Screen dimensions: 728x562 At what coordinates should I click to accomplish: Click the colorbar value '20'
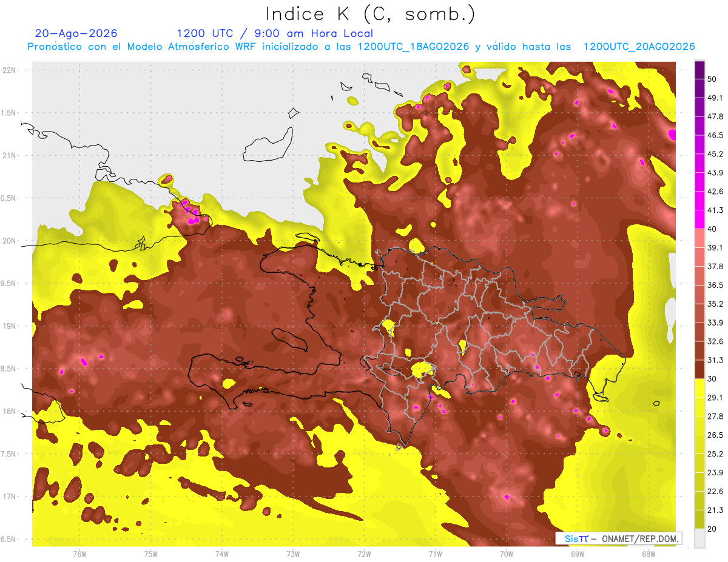click(x=712, y=529)
